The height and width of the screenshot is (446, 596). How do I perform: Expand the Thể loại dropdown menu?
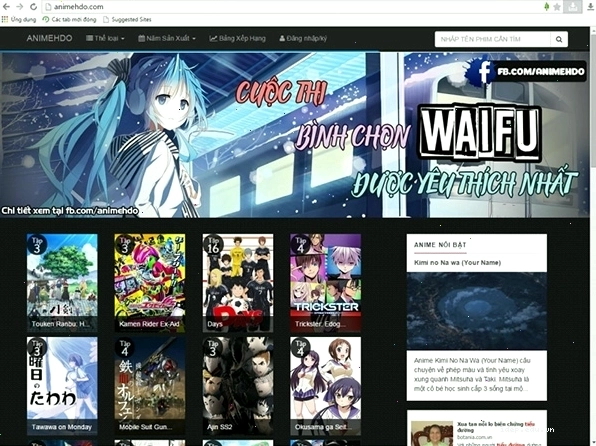105,38
